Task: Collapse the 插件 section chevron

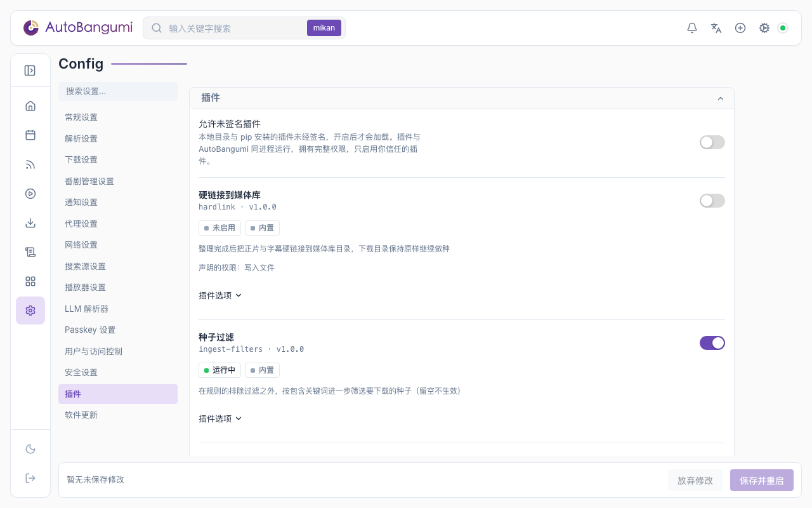Action: point(721,98)
